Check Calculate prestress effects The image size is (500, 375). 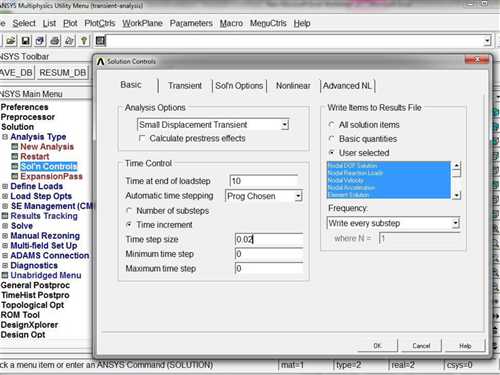(142, 138)
